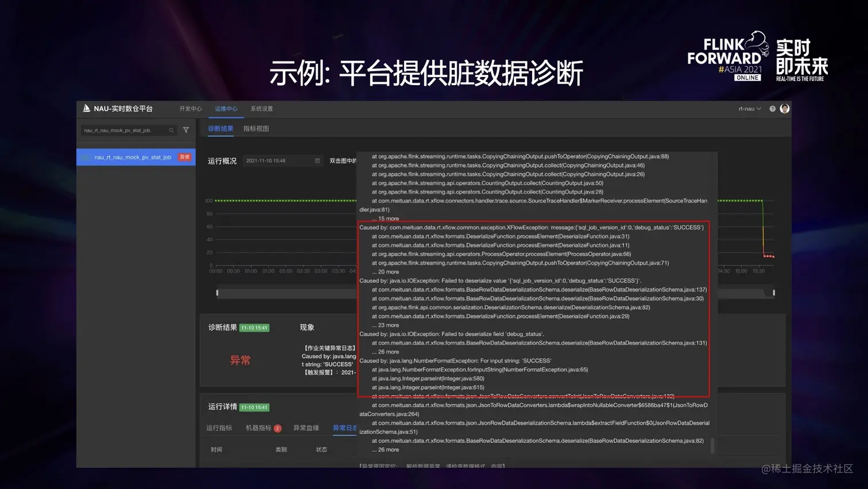Click the 状态 table column header
The width and height of the screenshot is (868, 489).
321,450
